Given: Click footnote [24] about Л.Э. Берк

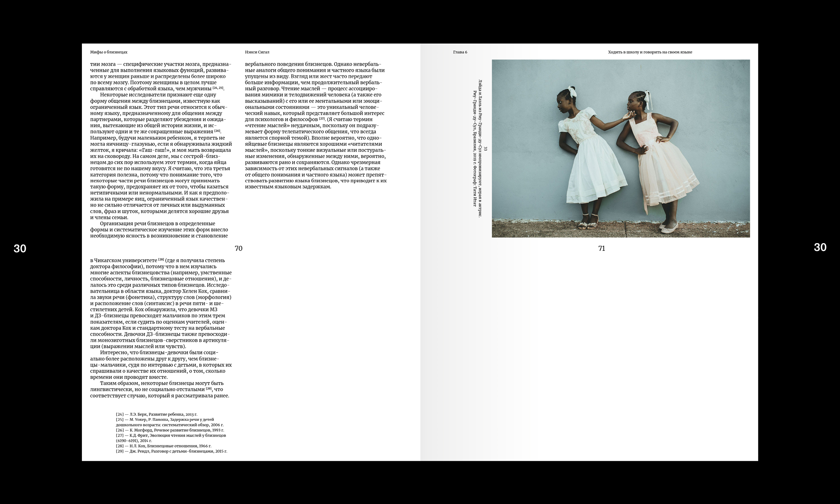Looking at the screenshot, I should pyautogui.click(x=156, y=414).
